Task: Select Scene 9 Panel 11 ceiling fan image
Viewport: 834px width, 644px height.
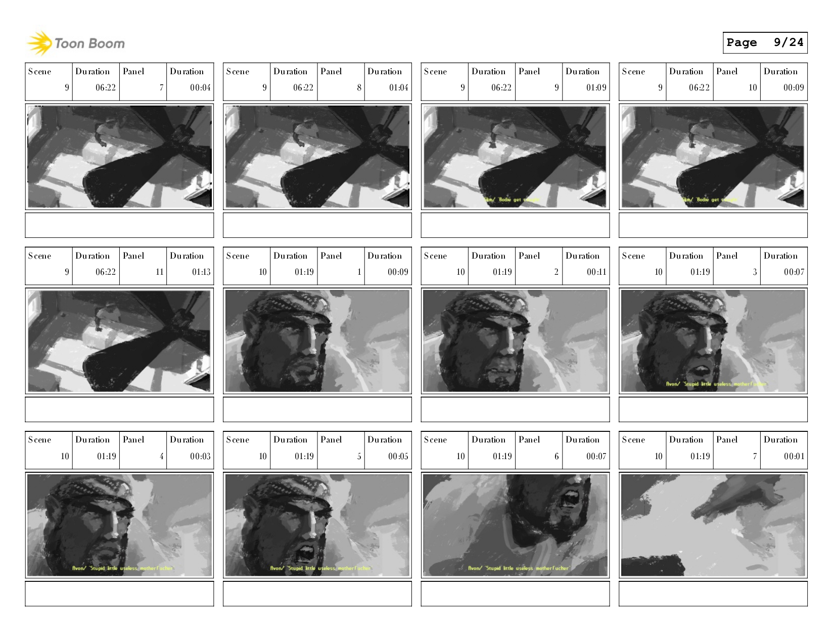Action: (x=119, y=341)
